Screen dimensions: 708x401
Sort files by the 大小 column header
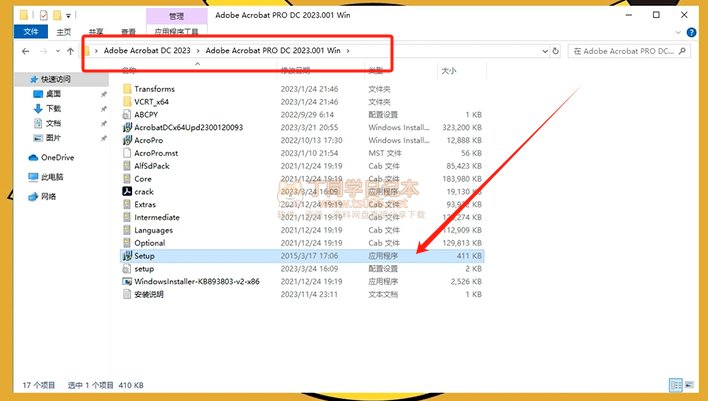(x=449, y=70)
